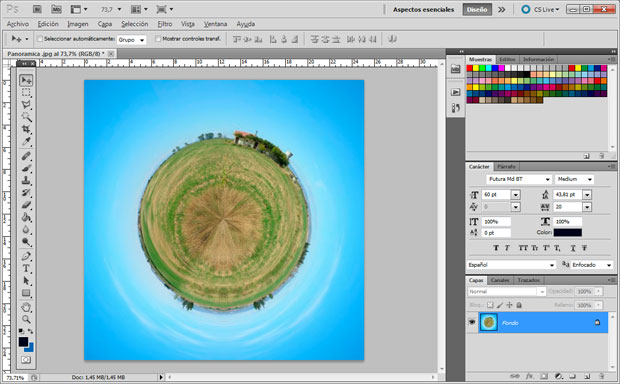Click the foreground color swatch in toolbox
Viewport: 620px width, 384px height.
coord(23,341)
